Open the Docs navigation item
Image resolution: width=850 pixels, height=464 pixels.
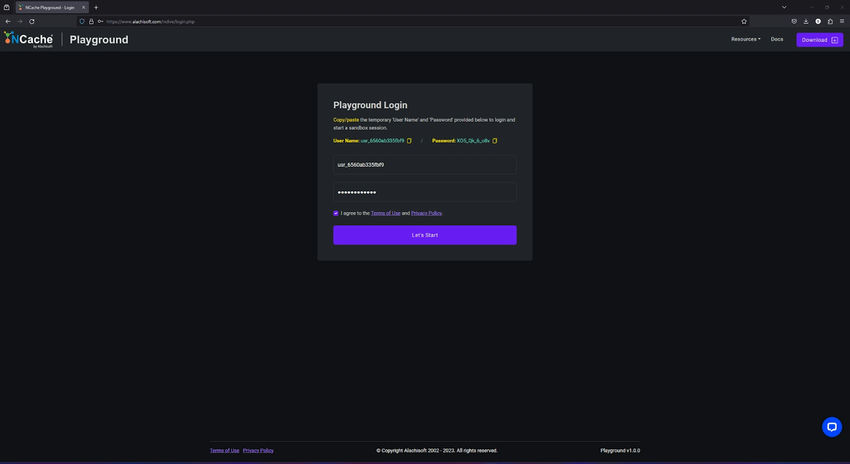tap(777, 39)
